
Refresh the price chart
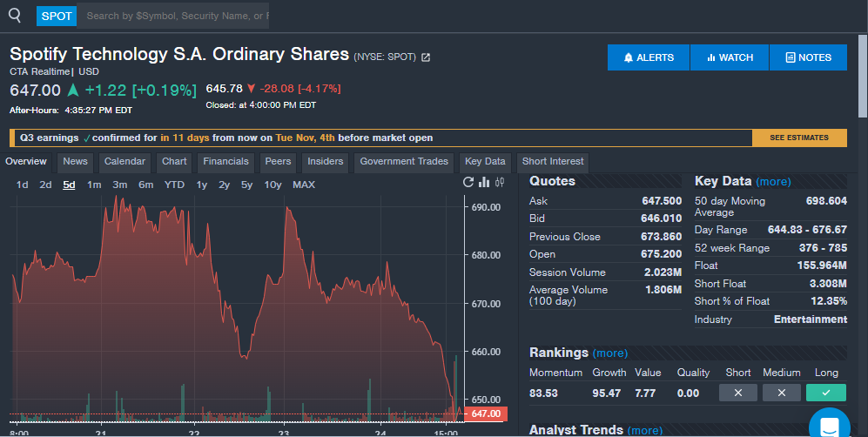tap(468, 183)
